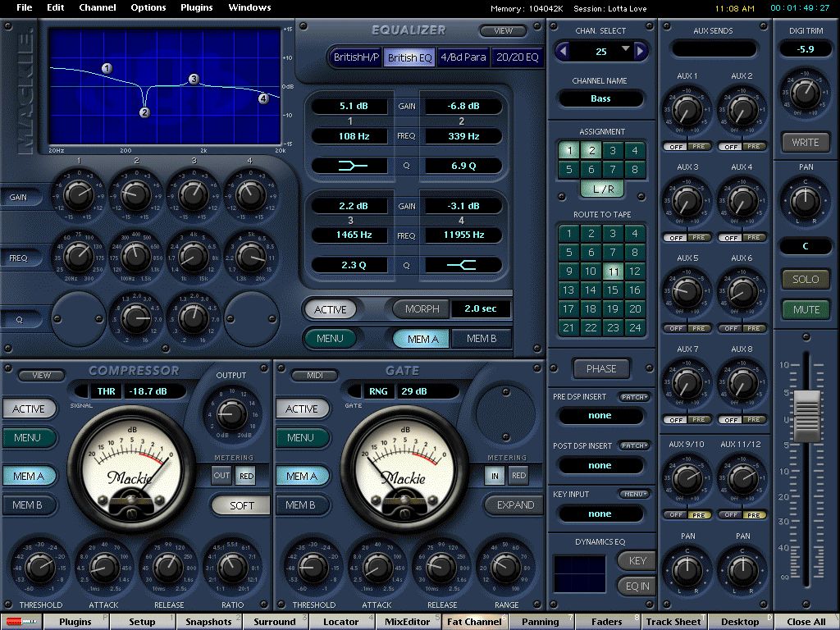This screenshot has width=840, height=630.
Task: Click the WRITE automation button
Action: [806, 143]
